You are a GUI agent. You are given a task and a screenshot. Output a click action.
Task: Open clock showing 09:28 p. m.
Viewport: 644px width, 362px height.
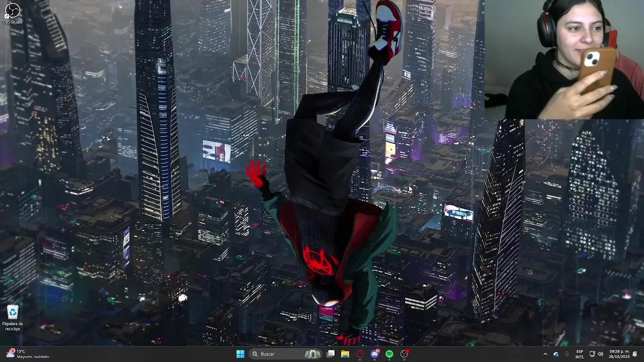point(619,354)
